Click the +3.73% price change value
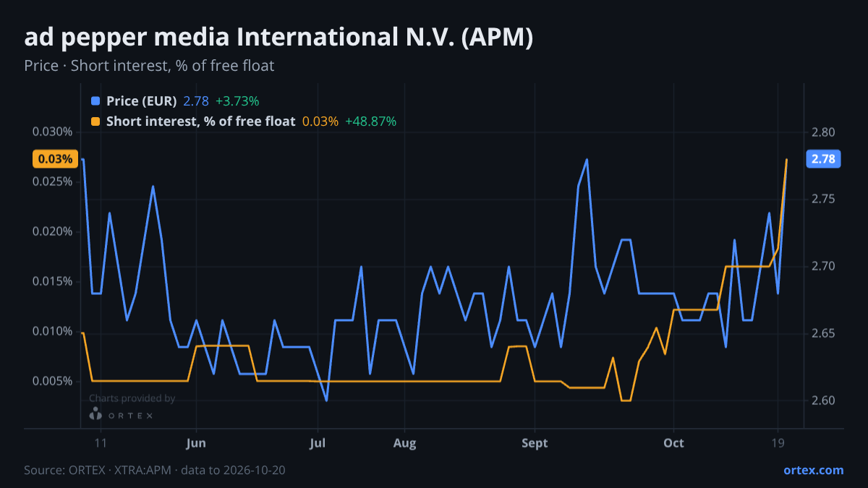The image size is (868, 488). [x=237, y=101]
